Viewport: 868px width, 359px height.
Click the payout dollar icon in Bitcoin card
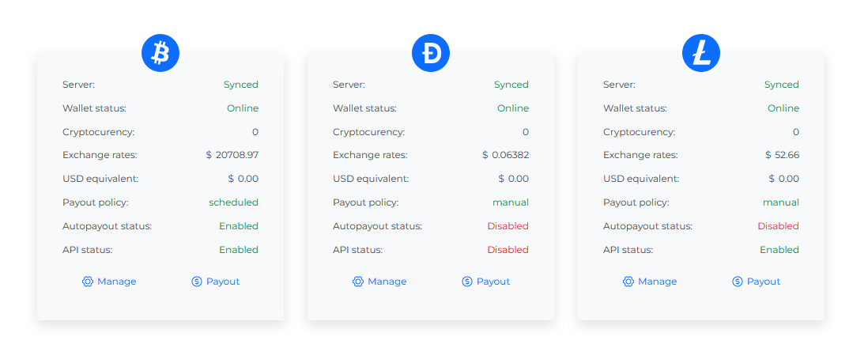click(x=197, y=282)
